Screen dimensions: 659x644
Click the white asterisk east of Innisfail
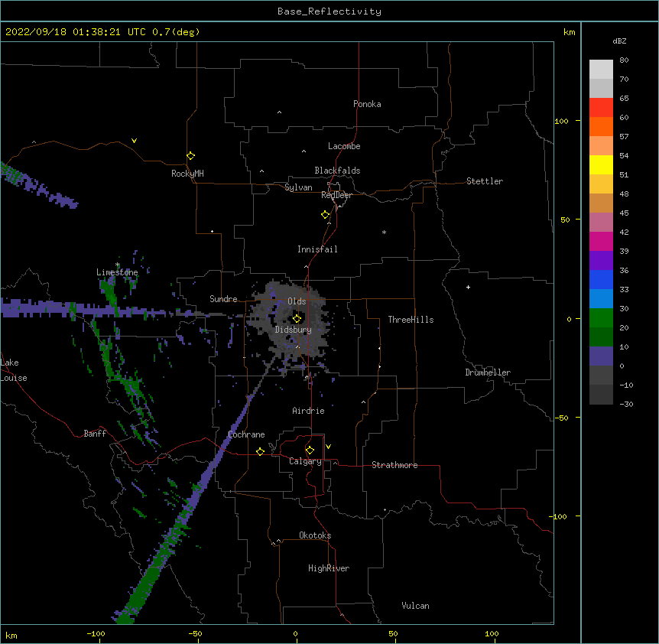384,232
